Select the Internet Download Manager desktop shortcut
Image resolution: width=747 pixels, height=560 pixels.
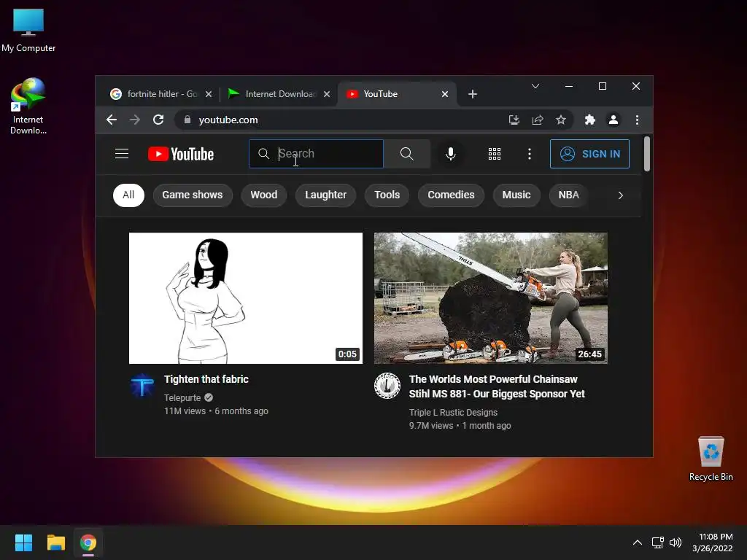coord(28,106)
